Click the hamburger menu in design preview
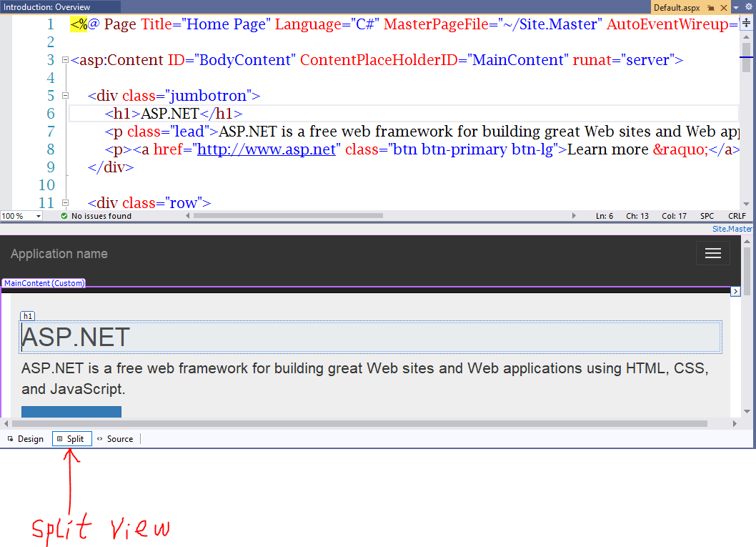This screenshot has width=756, height=547. (712, 253)
